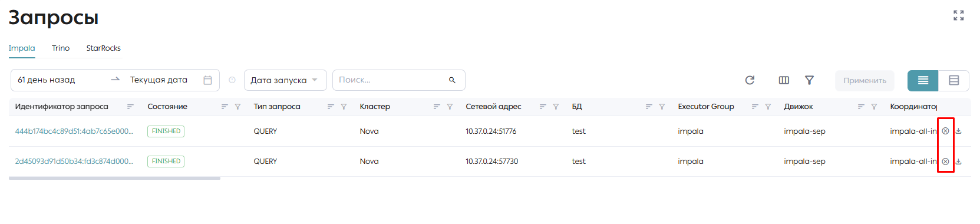Image resolution: width=980 pixels, height=224 pixels.
Task: Filter the Кластер column
Action: (x=450, y=107)
